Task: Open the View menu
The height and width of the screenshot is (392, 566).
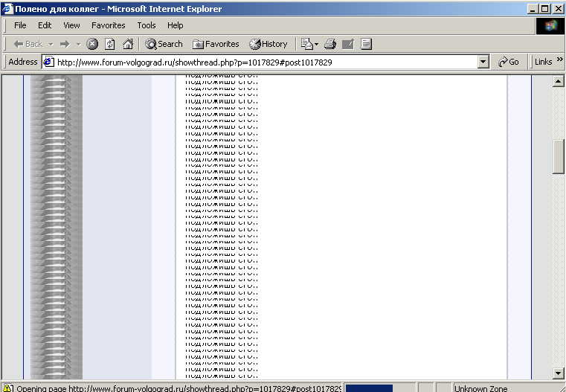Action: point(71,25)
